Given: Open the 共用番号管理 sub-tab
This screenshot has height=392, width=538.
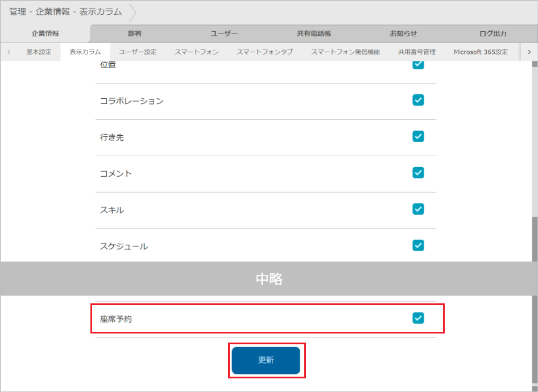Looking at the screenshot, I should tap(416, 51).
